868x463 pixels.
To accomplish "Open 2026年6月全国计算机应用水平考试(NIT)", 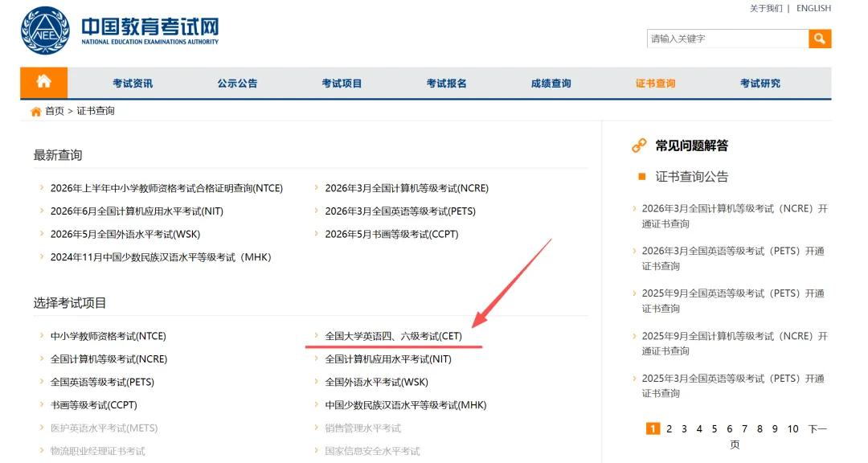I will click(137, 211).
